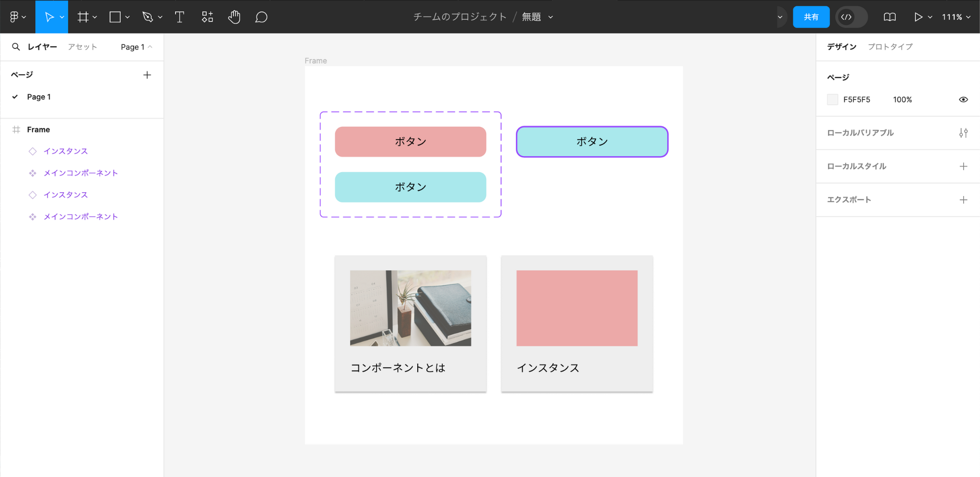This screenshot has height=477, width=980.
Task: Select the コンポーネントとは card text
Action: pos(398,367)
